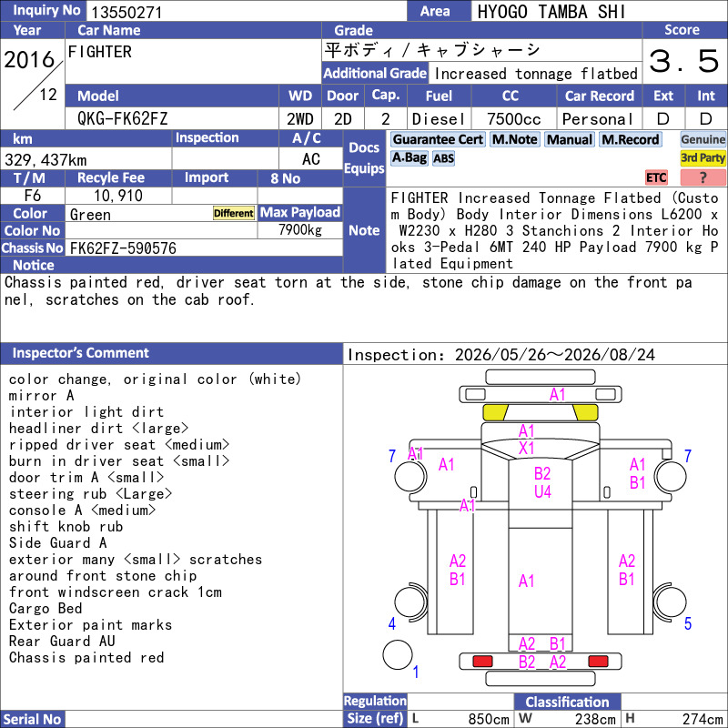The width and height of the screenshot is (728, 728).
Task: Click the score value 3.5
Action: (x=684, y=61)
